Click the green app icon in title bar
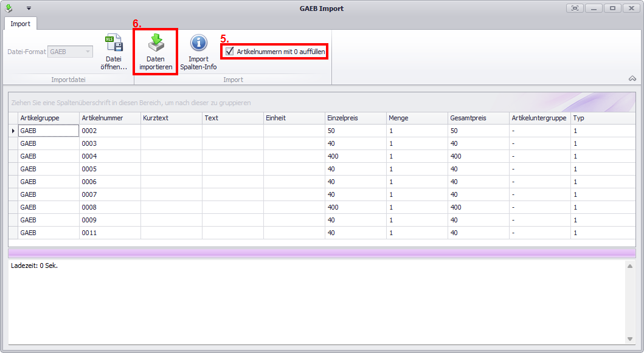Image resolution: width=644 pixels, height=353 pixels. click(x=9, y=9)
